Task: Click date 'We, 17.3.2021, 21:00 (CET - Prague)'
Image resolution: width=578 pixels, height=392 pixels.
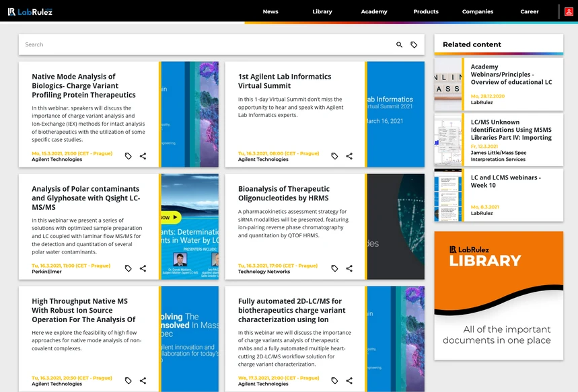Action: point(279,378)
